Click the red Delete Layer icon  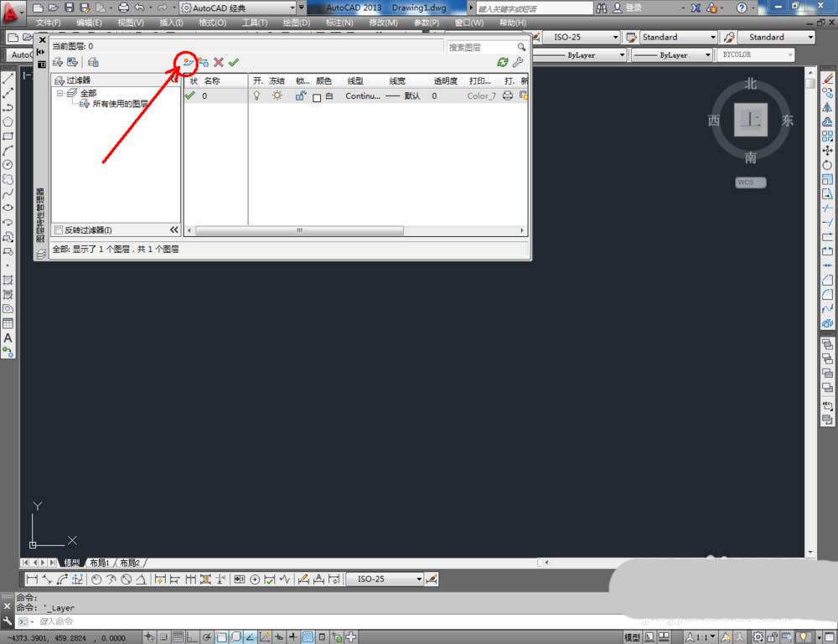(219, 63)
